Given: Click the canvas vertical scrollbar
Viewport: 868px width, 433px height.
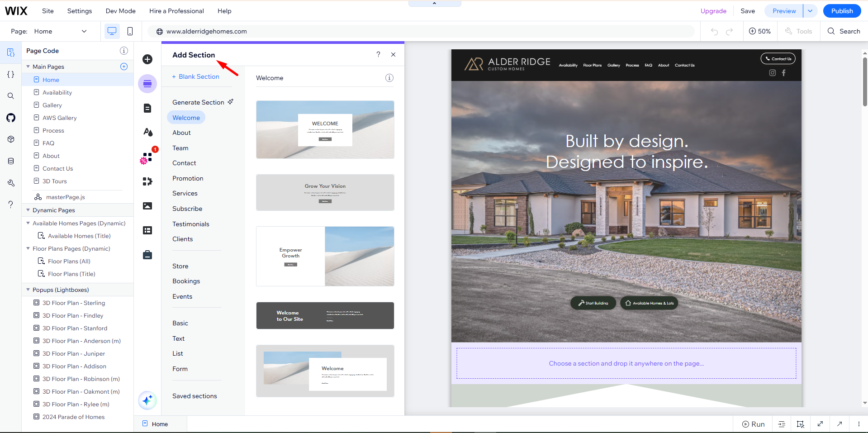Looking at the screenshot, I should [x=864, y=81].
